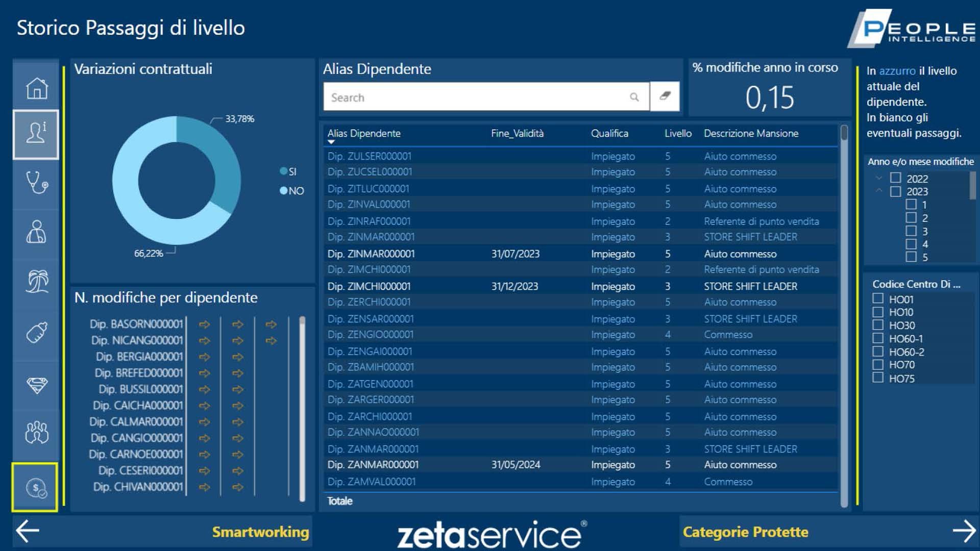Click the SI legend entry
The height and width of the screenshot is (551, 980).
click(x=288, y=171)
